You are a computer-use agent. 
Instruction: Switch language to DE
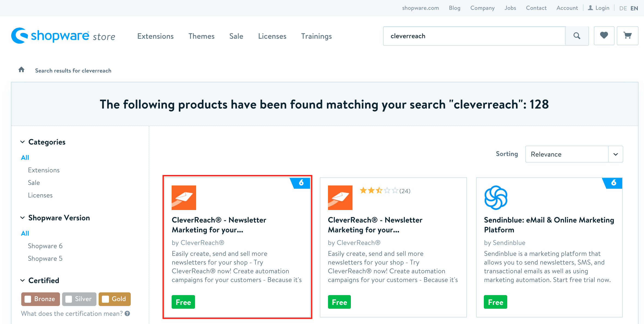coord(623,8)
